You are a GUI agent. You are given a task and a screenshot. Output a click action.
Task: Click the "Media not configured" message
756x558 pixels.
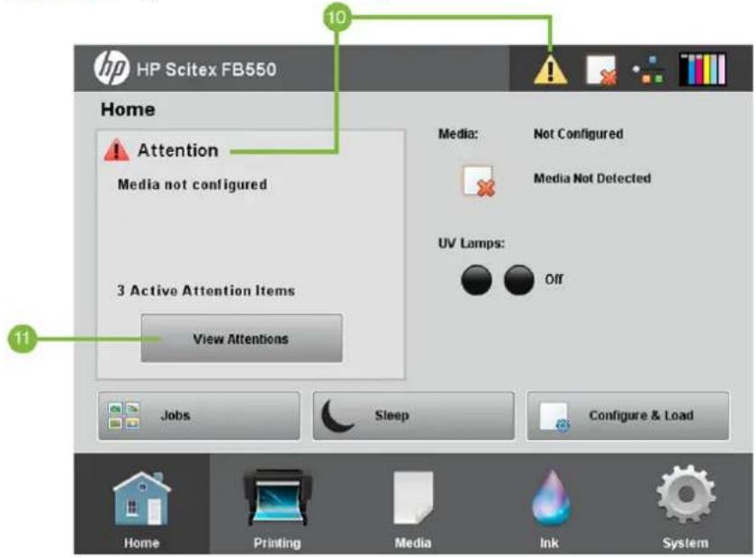click(x=193, y=184)
